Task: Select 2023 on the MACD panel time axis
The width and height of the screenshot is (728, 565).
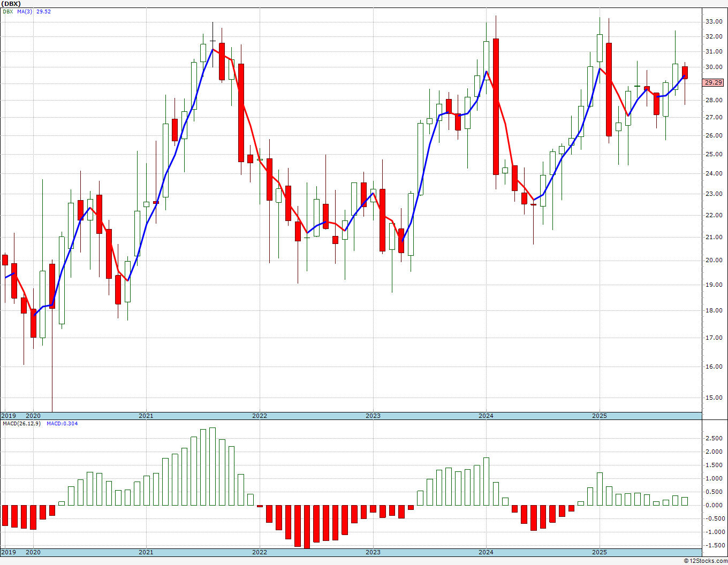Action: [373, 553]
